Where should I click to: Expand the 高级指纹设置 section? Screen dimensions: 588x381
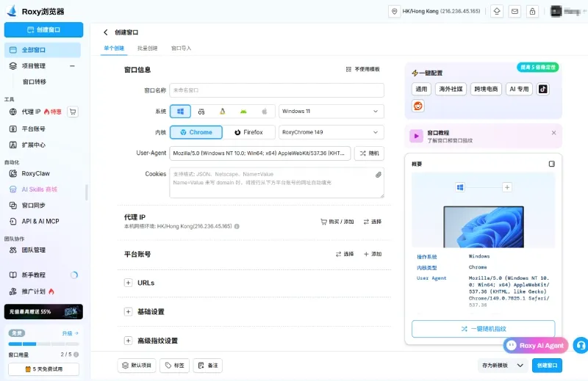pos(128,341)
